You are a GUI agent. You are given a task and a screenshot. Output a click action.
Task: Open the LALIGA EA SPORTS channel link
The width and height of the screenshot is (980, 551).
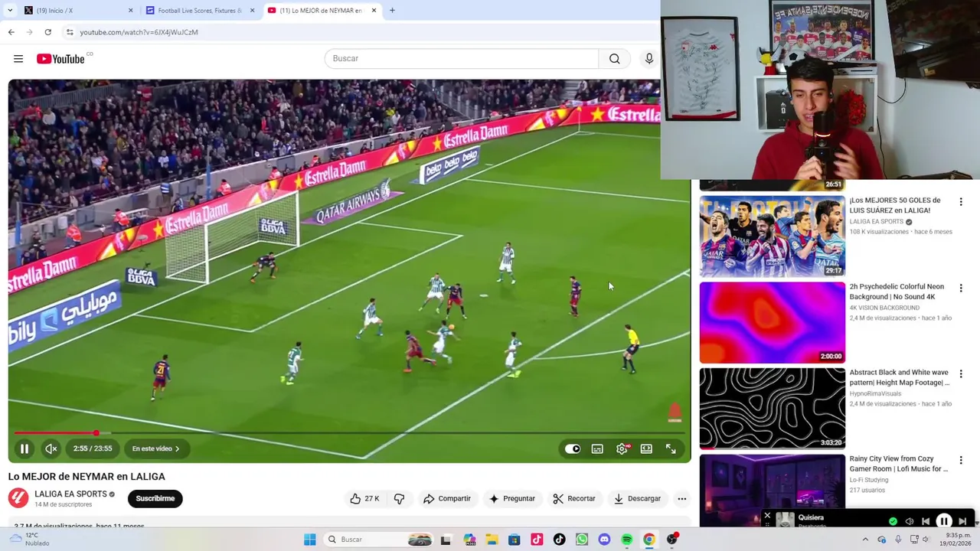click(x=70, y=494)
